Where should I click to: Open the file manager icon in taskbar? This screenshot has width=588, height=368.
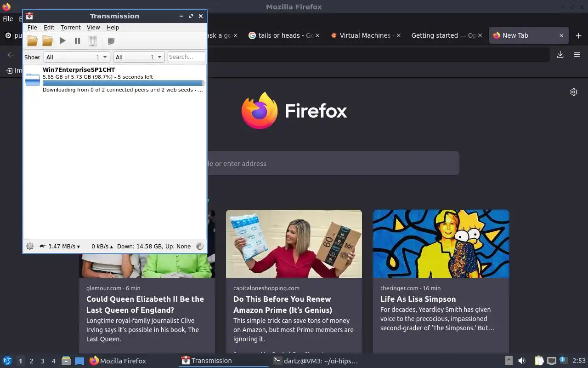point(66,361)
